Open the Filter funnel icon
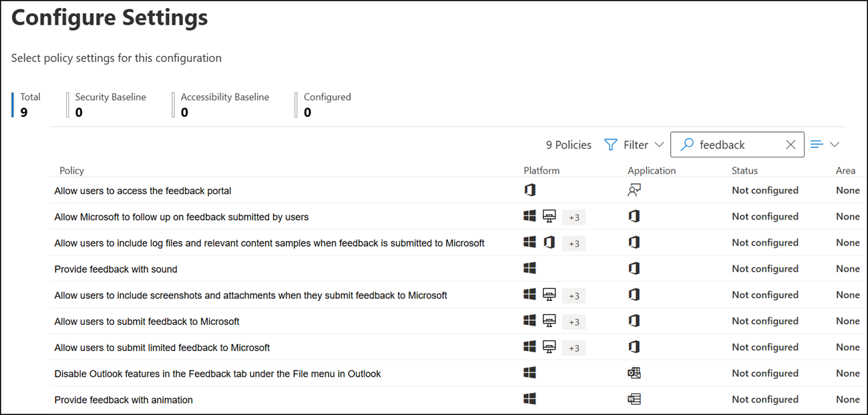868x415 pixels. (x=610, y=144)
